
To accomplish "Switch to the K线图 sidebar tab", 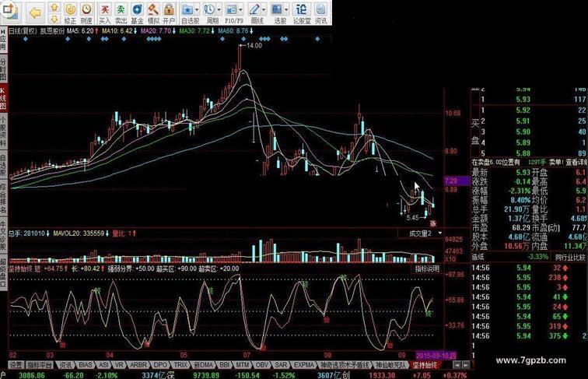I will pyautogui.click(x=3, y=98).
